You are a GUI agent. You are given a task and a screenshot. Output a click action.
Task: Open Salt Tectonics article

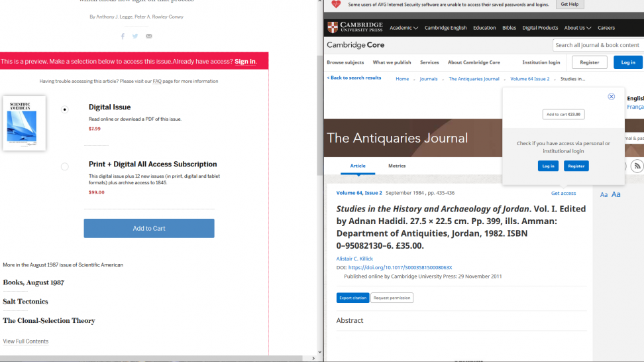click(x=25, y=302)
